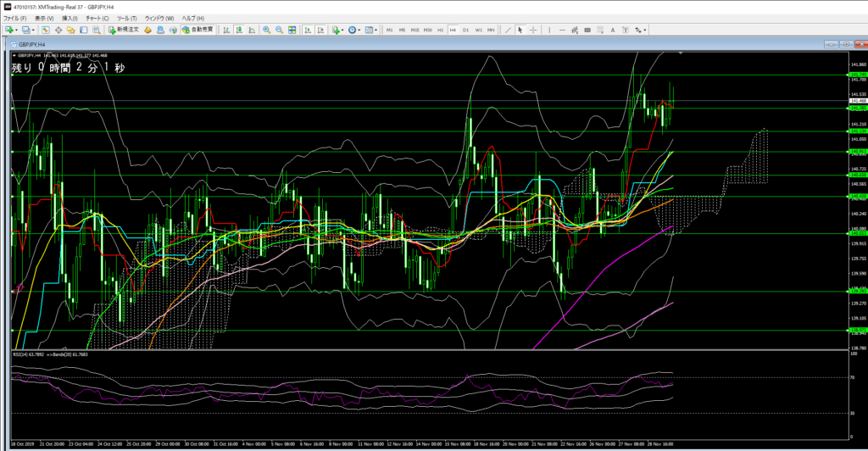Viewport: 868px width, 451px height.
Task: Select the M30 timeframe
Action: (428, 30)
